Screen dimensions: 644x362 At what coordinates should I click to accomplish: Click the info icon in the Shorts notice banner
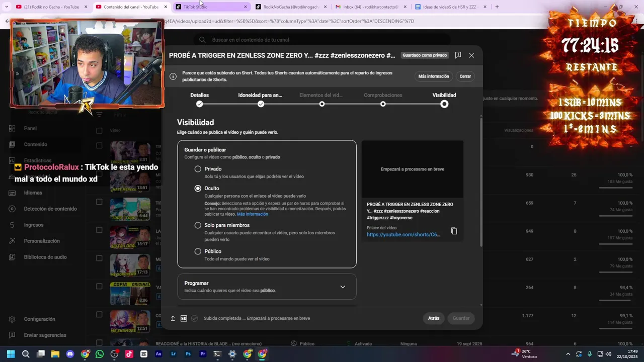pyautogui.click(x=173, y=76)
